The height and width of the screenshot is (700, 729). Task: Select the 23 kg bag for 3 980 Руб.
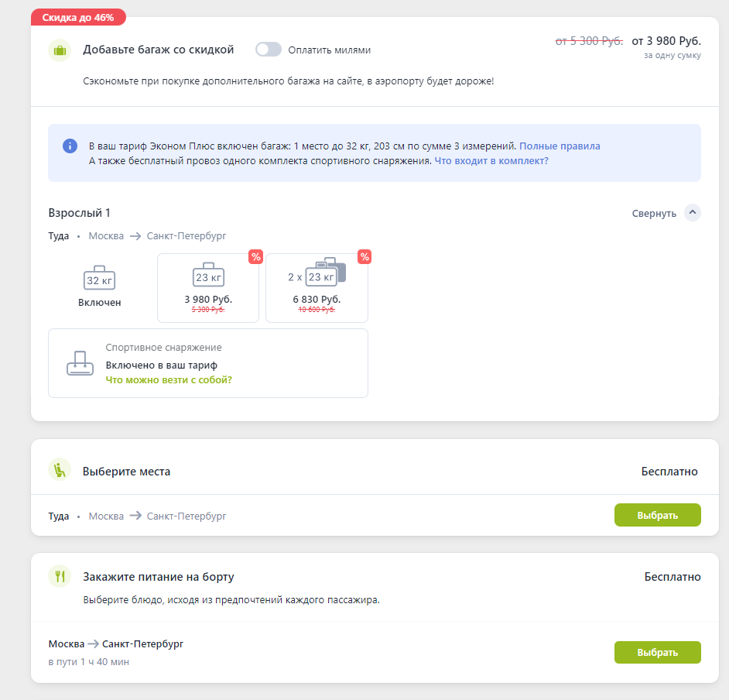(208, 287)
